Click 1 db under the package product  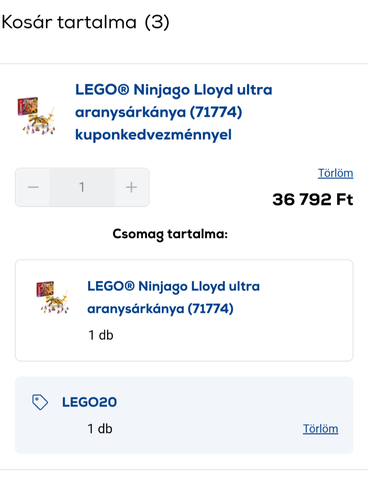point(101,335)
